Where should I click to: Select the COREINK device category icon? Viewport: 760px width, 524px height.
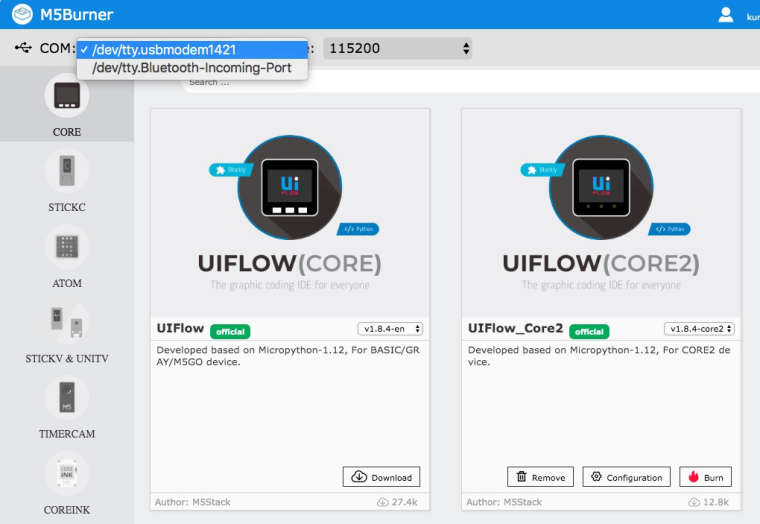pos(67,473)
